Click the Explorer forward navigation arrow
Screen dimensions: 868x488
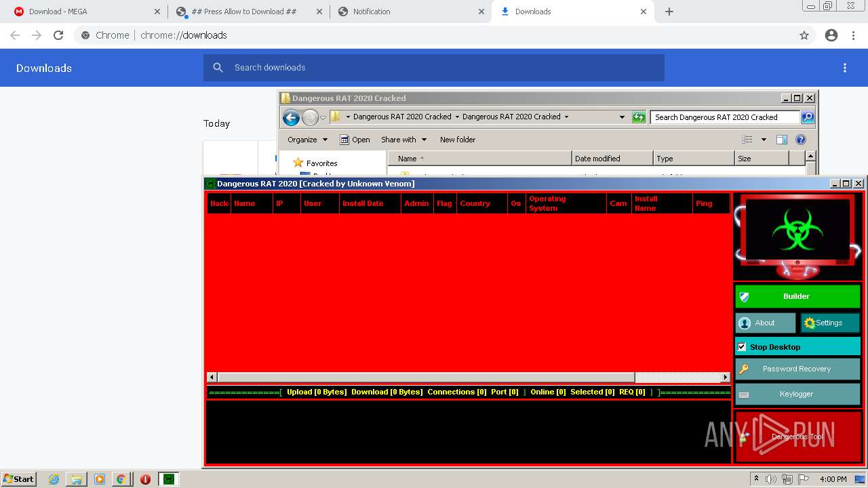pyautogui.click(x=310, y=117)
